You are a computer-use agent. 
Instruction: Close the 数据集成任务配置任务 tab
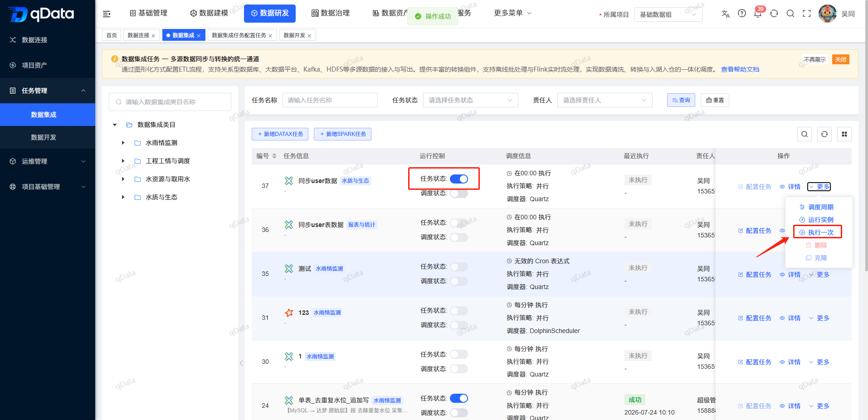[270, 36]
